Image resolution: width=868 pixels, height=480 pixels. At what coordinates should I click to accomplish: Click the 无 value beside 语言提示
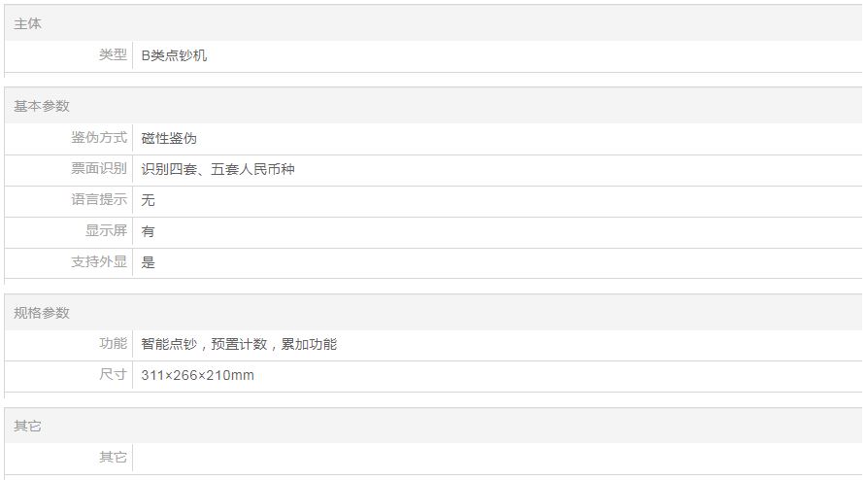tap(148, 200)
